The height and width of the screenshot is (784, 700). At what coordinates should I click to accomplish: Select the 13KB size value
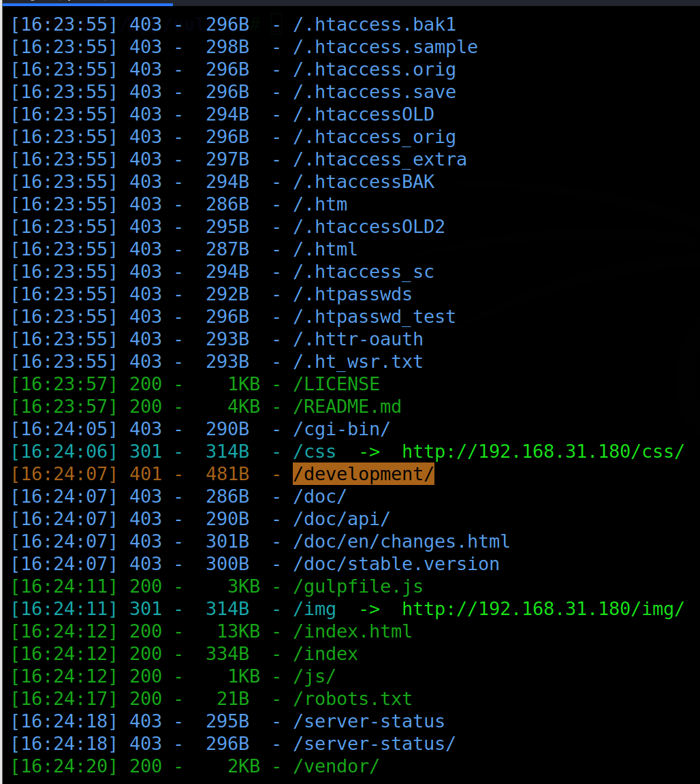238,632
